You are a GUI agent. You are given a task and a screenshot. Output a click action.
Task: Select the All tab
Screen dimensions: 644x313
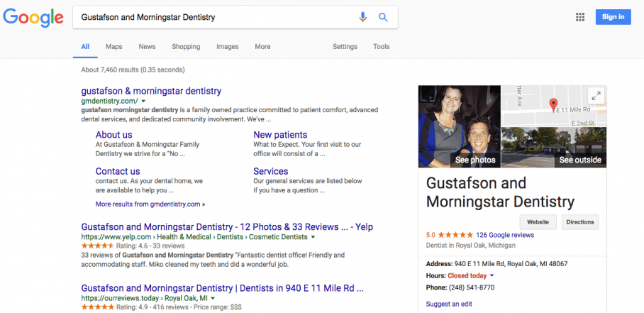pyautogui.click(x=85, y=47)
